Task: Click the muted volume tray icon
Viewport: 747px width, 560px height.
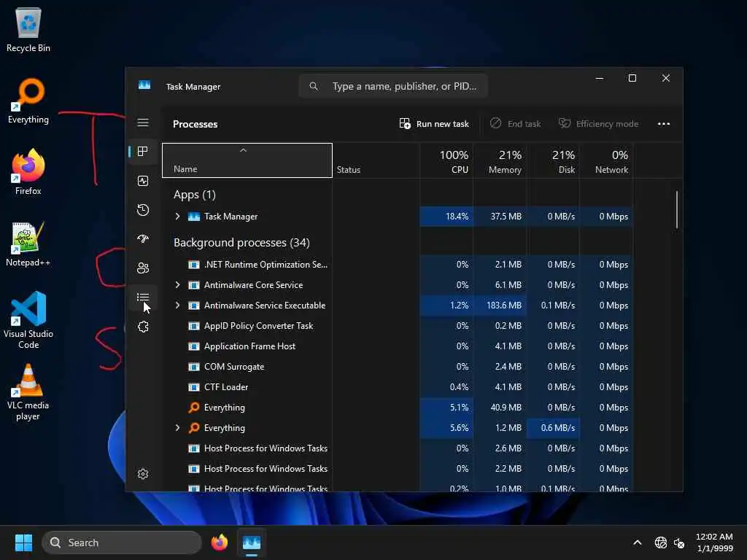Action: tap(679, 542)
